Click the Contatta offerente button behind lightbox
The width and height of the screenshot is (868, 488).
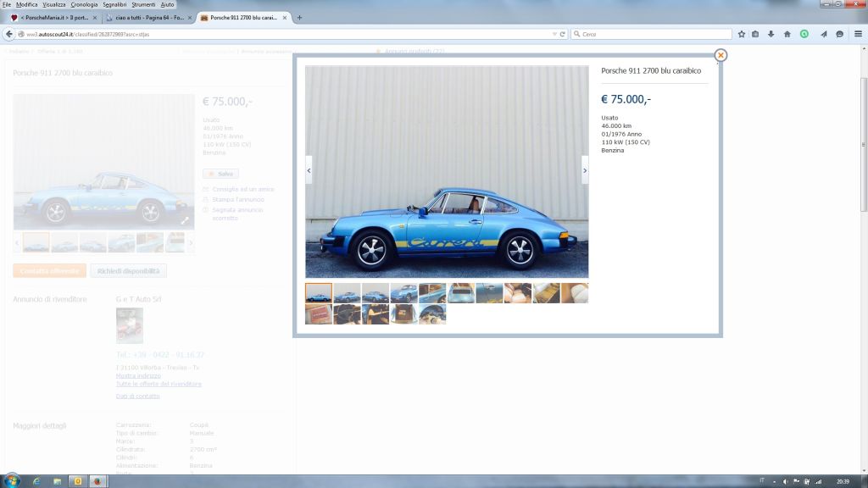tap(50, 271)
